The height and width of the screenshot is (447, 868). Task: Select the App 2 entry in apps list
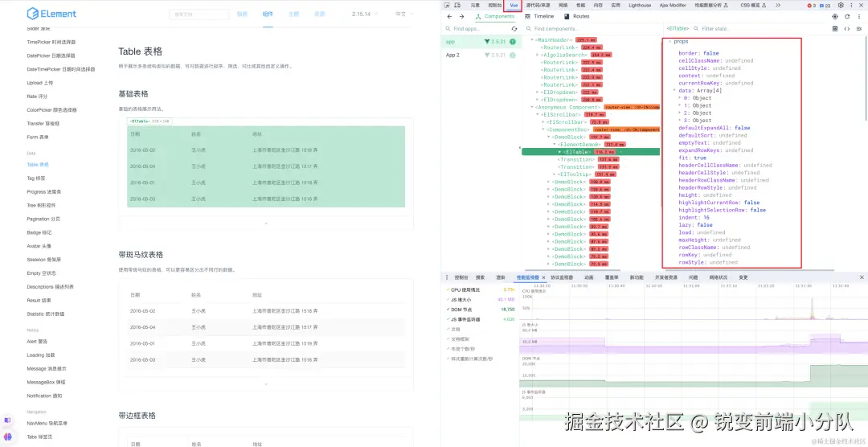click(481, 55)
